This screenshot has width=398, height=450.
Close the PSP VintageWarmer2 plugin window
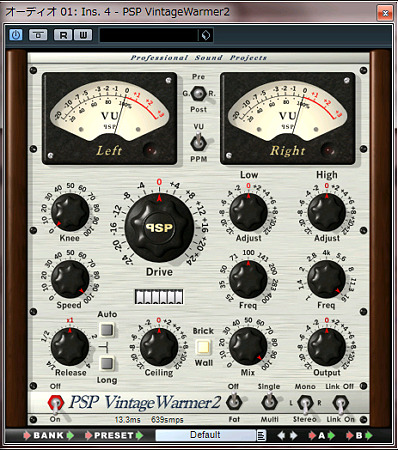pyautogui.click(x=385, y=13)
